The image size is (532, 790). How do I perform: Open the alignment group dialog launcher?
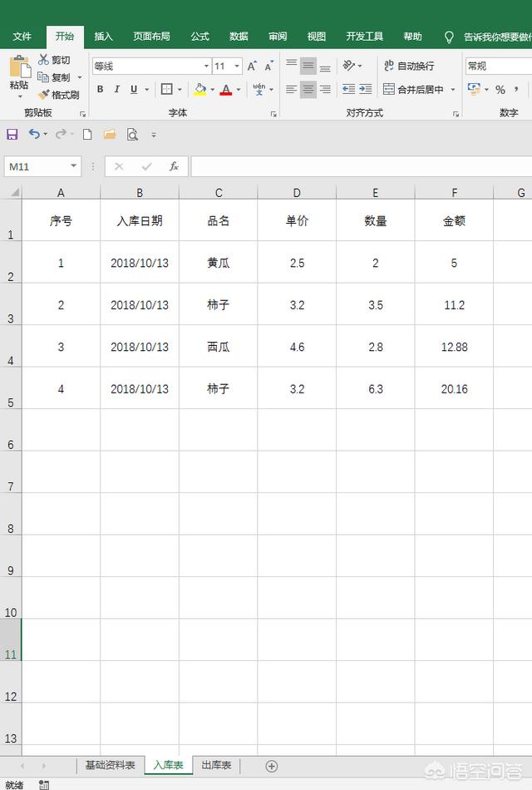click(456, 115)
